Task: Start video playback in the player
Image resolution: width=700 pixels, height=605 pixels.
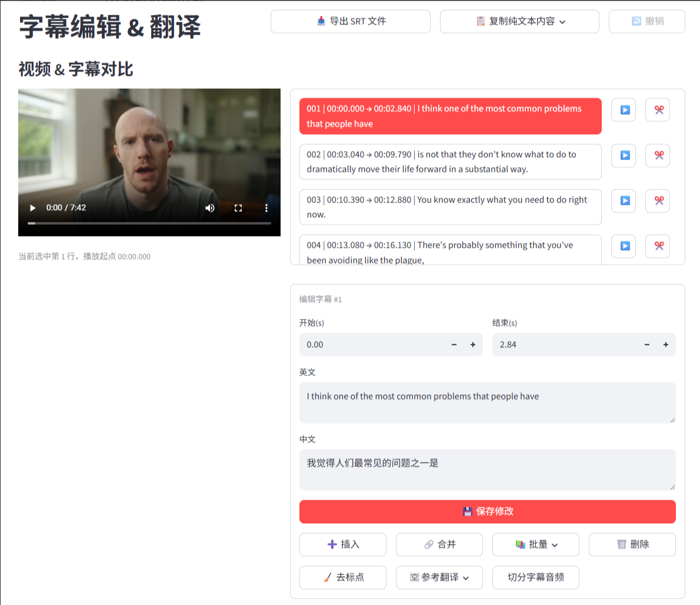Action: (32, 208)
